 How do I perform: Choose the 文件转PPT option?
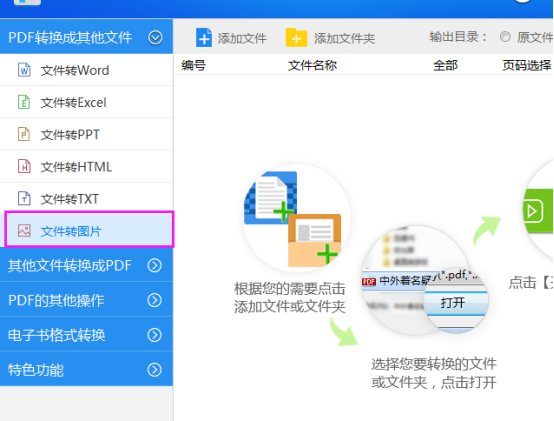[87, 134]
